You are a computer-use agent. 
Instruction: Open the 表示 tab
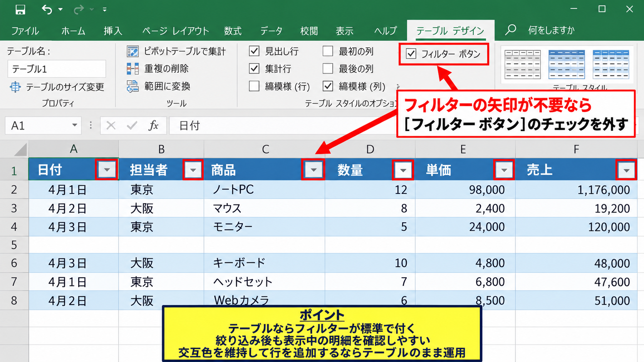(x=345, y=31)
